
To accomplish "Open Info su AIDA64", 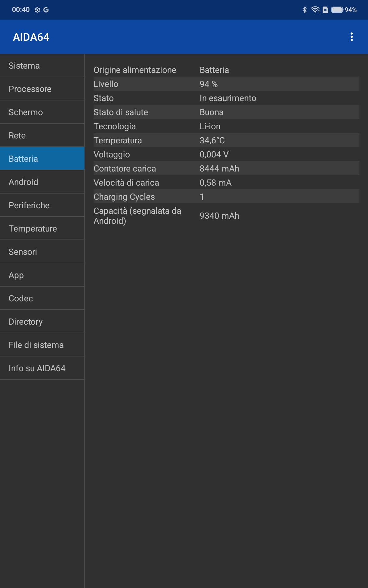I will click(42, 368).
